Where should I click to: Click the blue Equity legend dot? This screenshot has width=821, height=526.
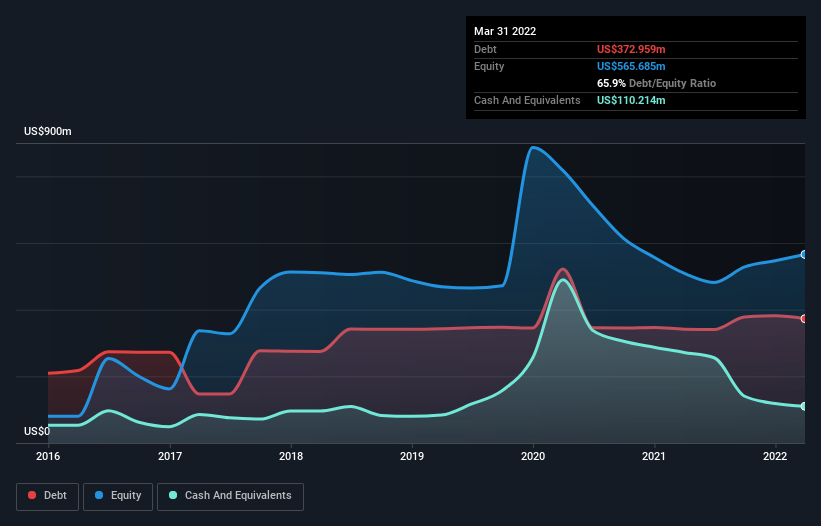99,495
